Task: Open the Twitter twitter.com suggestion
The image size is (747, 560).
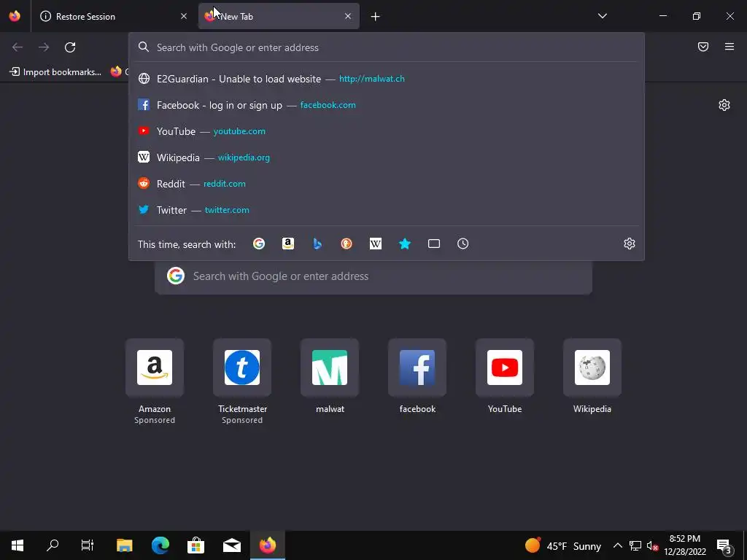Action: coord(387,209)
